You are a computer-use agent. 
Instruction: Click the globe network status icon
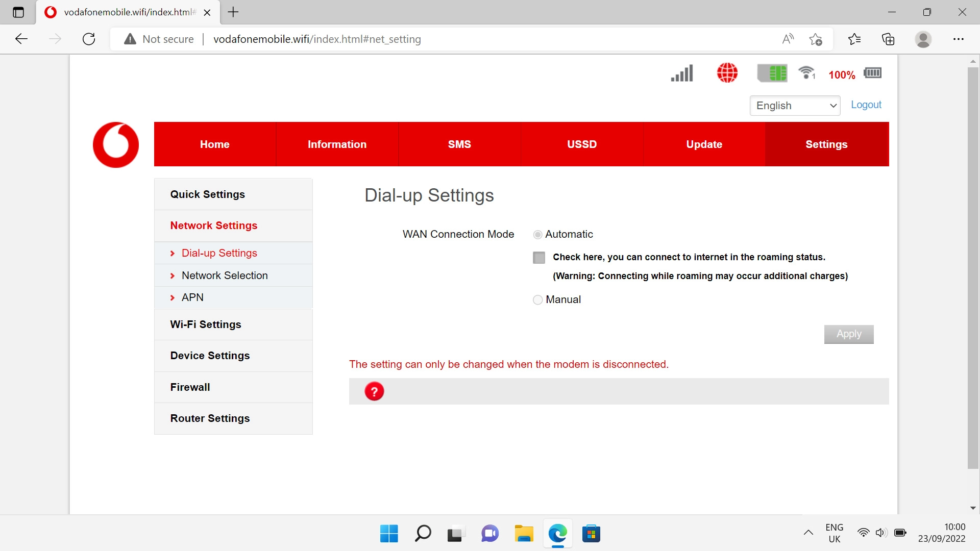727,73
